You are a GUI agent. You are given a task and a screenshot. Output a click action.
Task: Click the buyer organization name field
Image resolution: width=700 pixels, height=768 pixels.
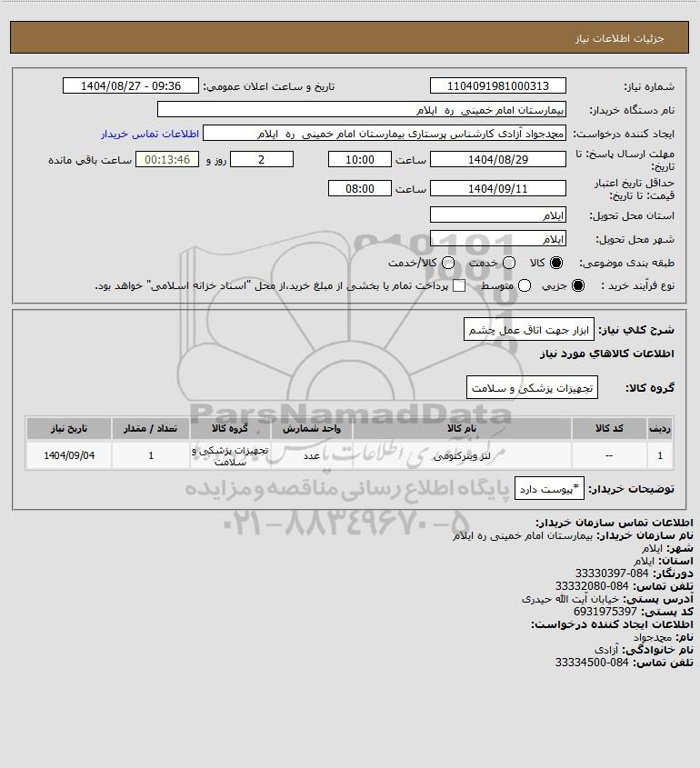click(x=362, y=110)
